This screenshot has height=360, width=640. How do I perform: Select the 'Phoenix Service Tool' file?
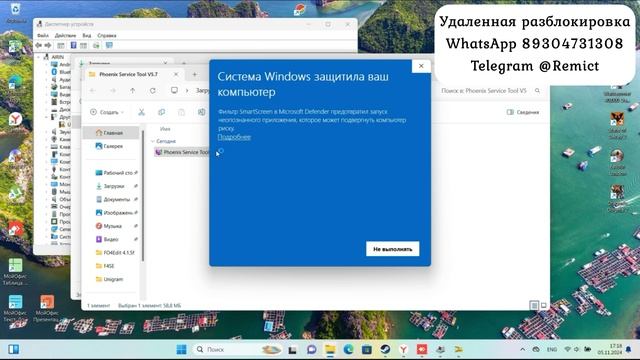tap(182, 152)
